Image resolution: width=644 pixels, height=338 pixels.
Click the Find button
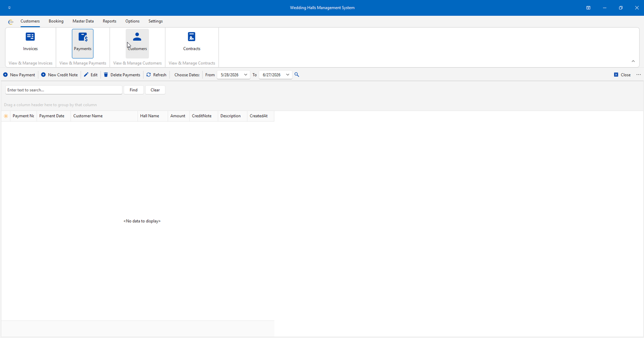(x=134, y=90)
